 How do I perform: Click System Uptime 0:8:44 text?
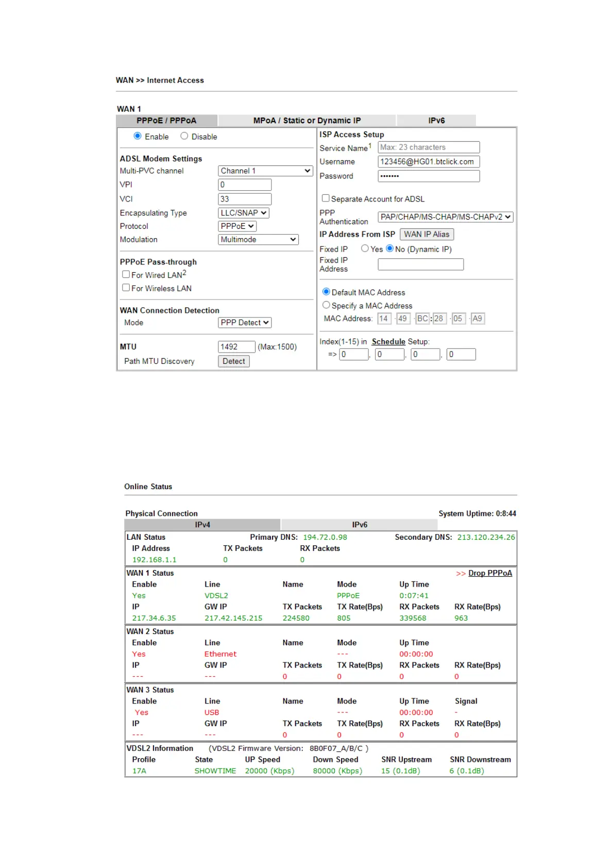(x=477, y=513)
